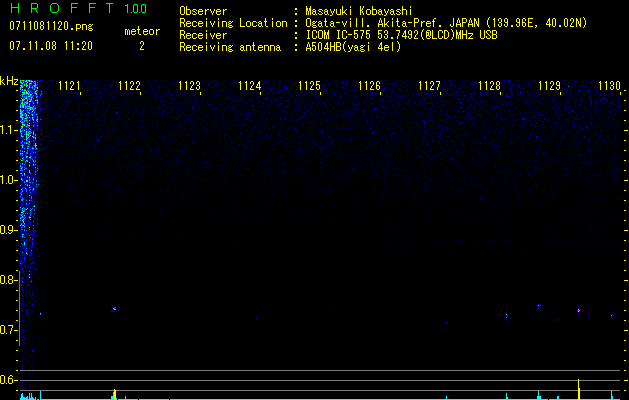Click the 1127 time axis marker

[x=429, y=85]
